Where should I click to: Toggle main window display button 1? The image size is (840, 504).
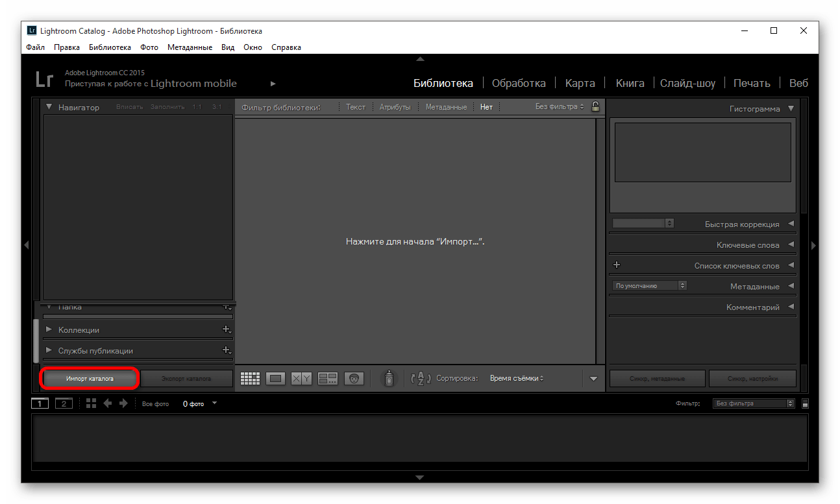coord(40,403)
